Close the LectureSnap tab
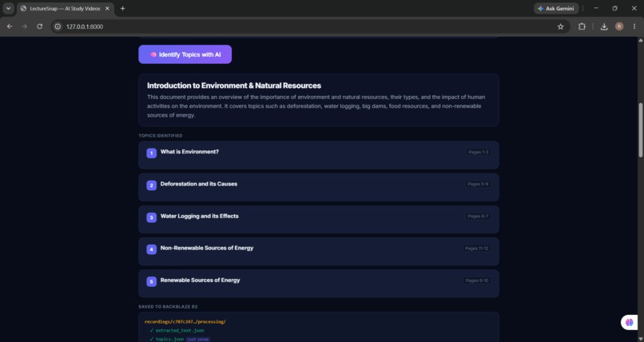The height and width of the screenshot is (342, 644). pyautogui.click(x=107, y=8)
